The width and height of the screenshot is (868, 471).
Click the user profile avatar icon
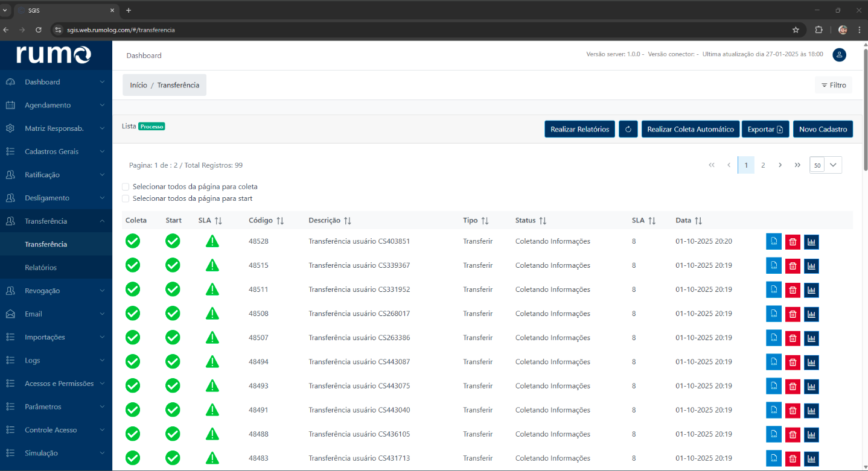839,55
